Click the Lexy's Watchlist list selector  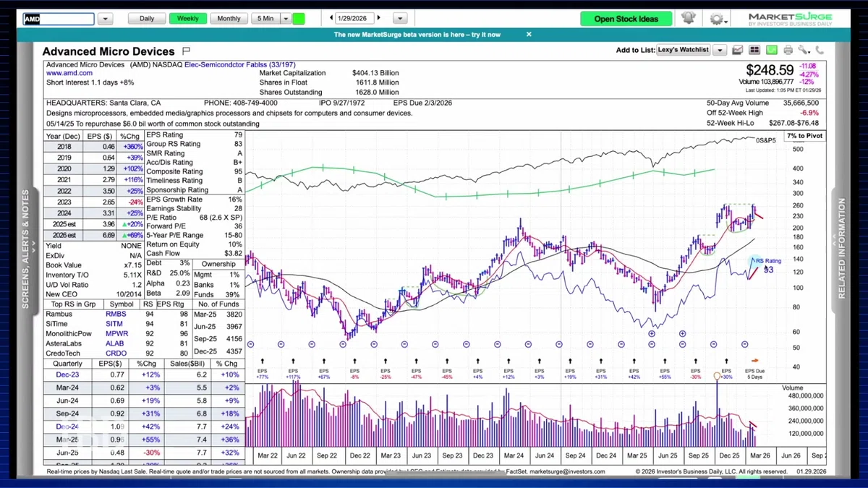[x=684, y=50]
